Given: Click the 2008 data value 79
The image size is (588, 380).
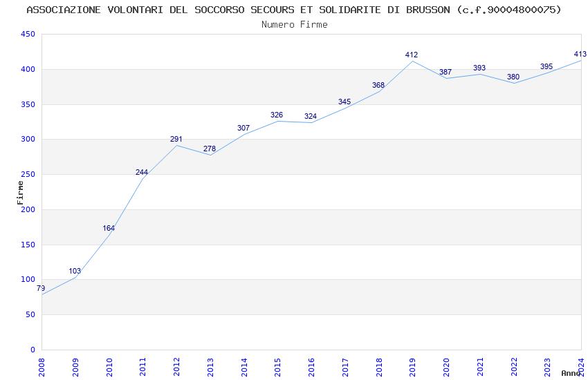Looking at the screenshot, I should [41, 288].
